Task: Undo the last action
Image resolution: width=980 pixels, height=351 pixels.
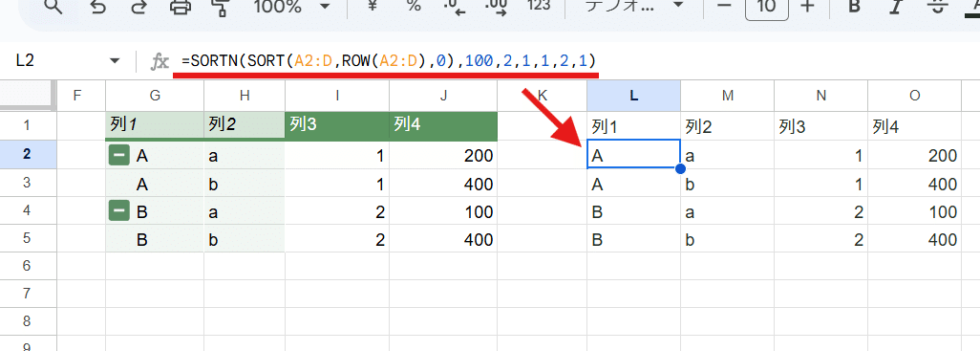Action: point(98,6)
